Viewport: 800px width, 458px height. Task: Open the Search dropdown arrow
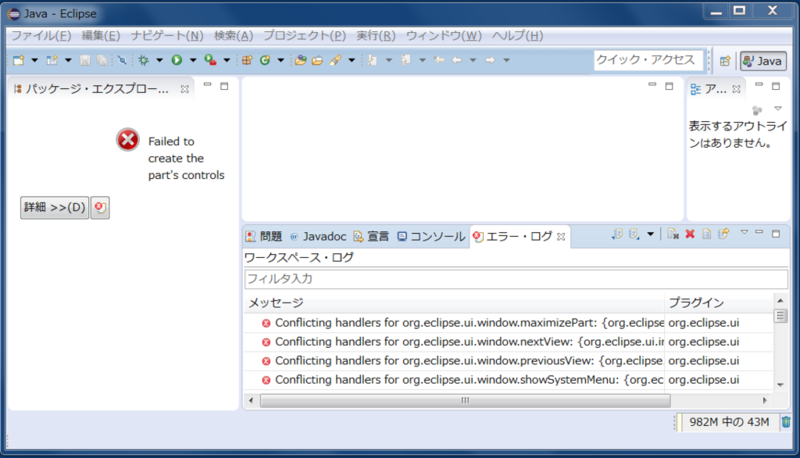[352, 60]
